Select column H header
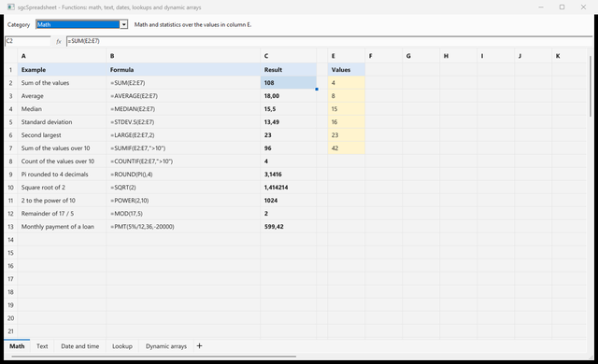 coord(458,56)
